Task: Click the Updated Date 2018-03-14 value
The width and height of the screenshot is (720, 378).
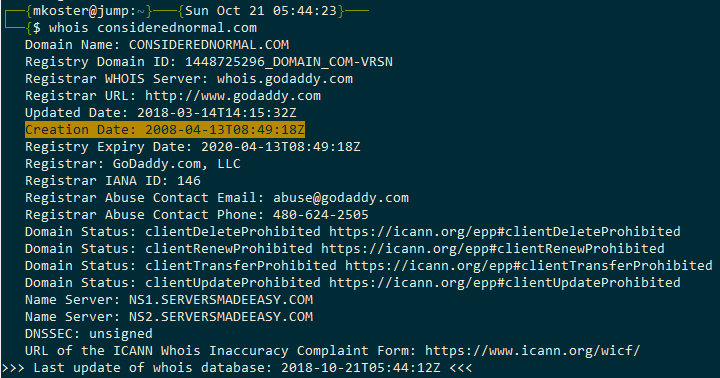Action: pyautogui.click(x=217, y=113)
